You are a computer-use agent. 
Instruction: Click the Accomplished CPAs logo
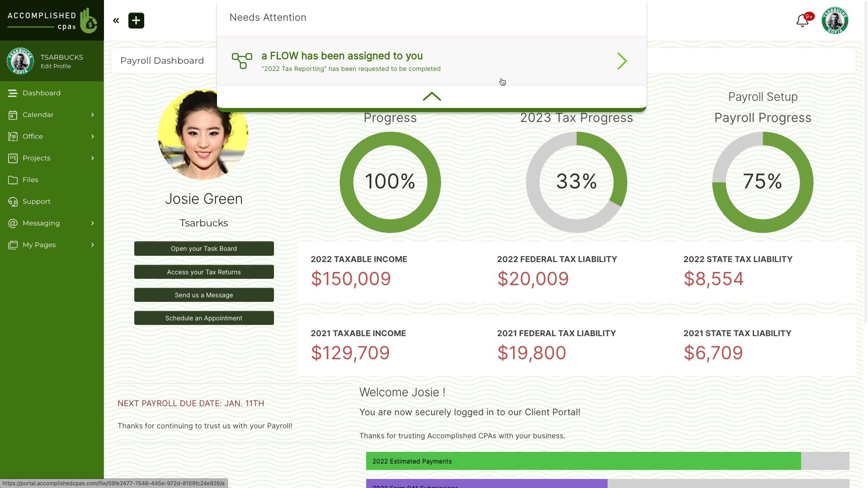[x=52, y=20]
